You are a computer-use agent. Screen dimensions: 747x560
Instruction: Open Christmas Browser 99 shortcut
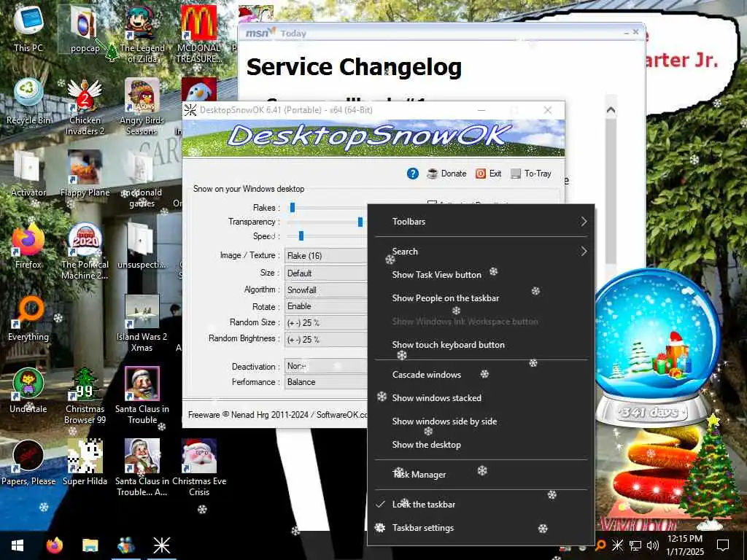tap(85, 395)
